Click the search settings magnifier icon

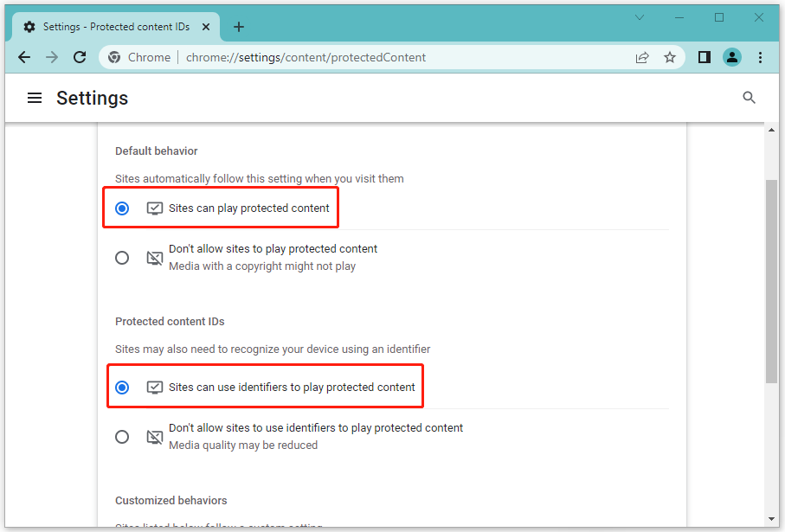tap(750, 98)
